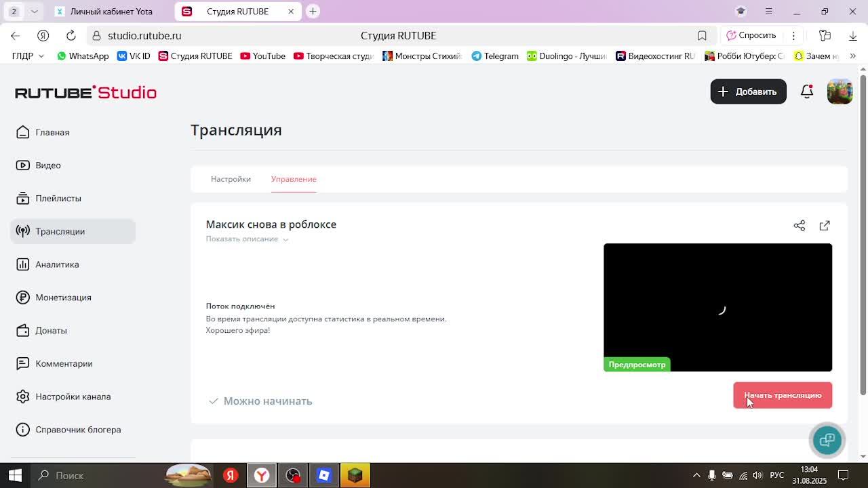This screenshot has height=488, width=868.
Task: Open the Windows notification center
Action: click(844, 475)
